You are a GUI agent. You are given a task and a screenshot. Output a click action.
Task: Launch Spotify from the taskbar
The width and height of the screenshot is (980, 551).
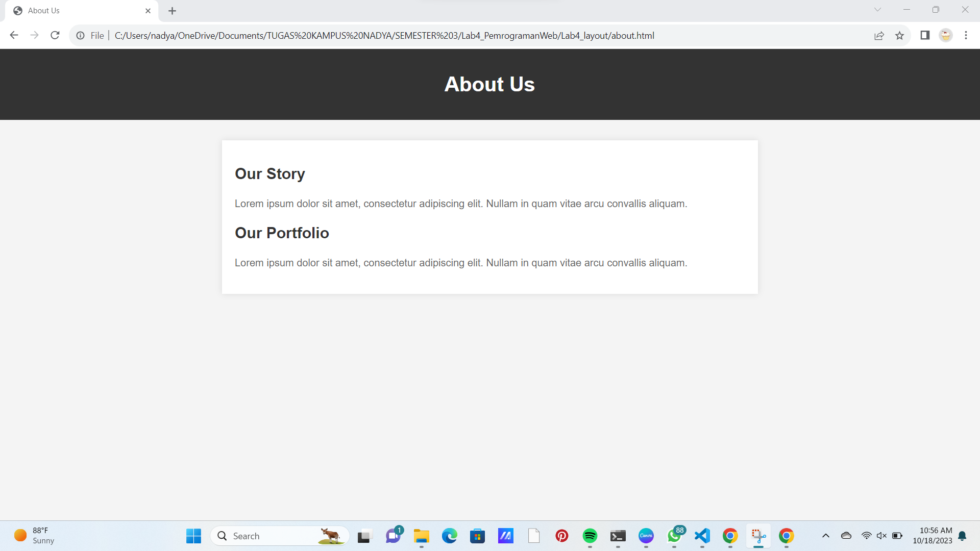click(x=590, y=536)
